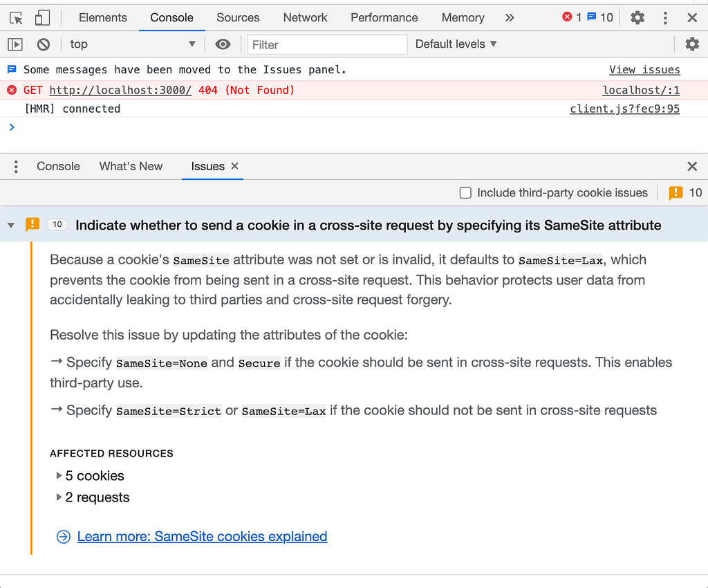
Task: Open the What's New tab
Action: (131, 166)
